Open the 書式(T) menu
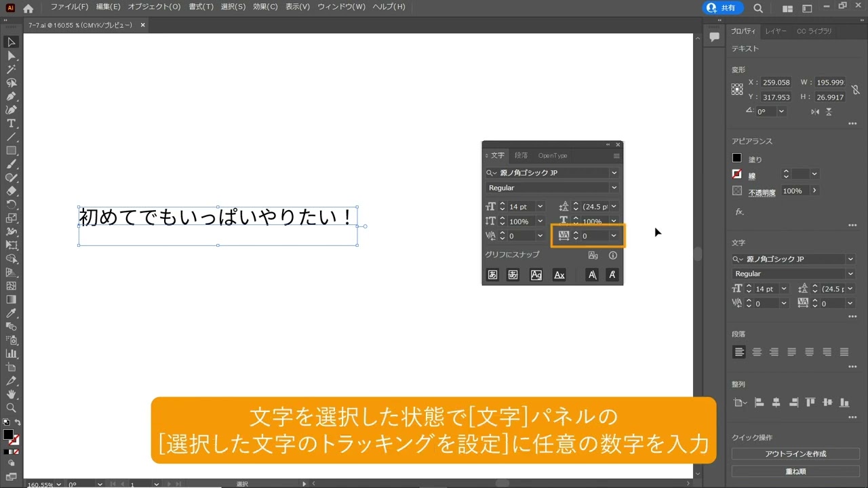The height and width of the screenshot is (488, 868). (201, 7)
